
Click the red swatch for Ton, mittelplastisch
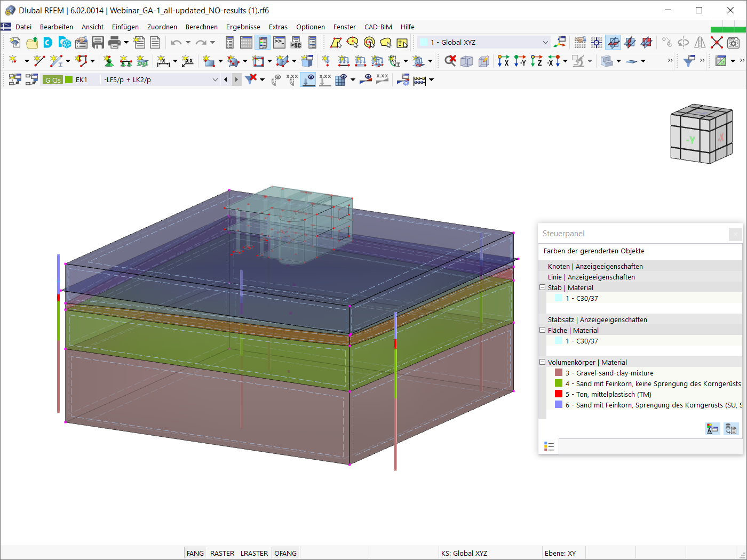[x=559, y=394]
